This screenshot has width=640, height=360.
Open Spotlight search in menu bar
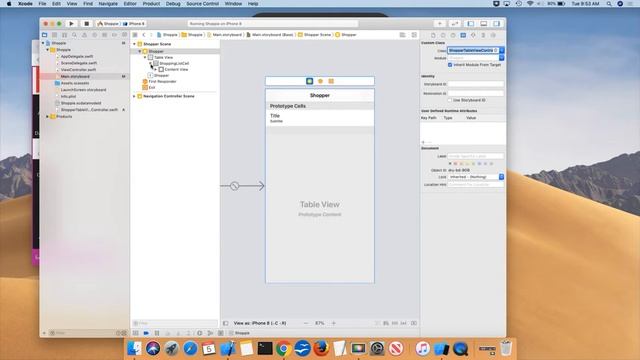click(x=609, y=4)
